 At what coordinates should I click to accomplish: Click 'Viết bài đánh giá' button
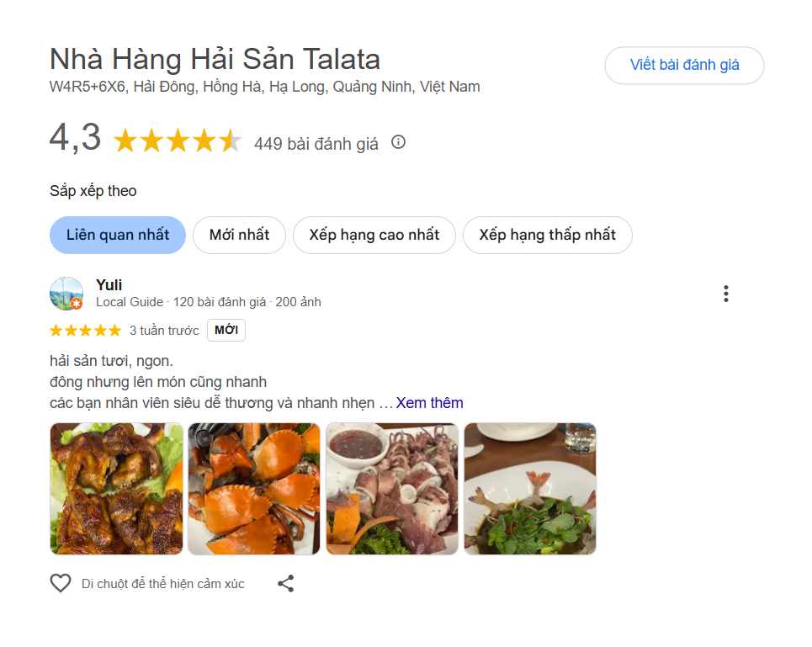pos(684,66)
